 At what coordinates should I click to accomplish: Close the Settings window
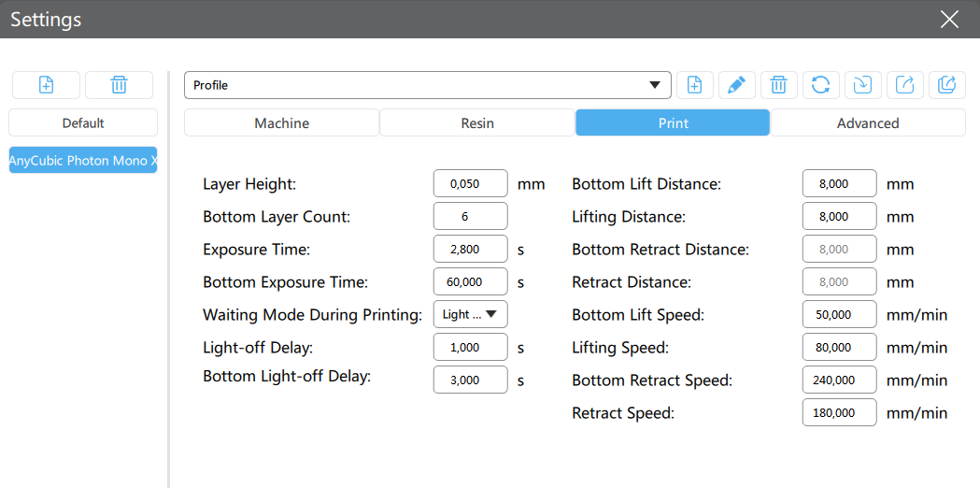949,20
